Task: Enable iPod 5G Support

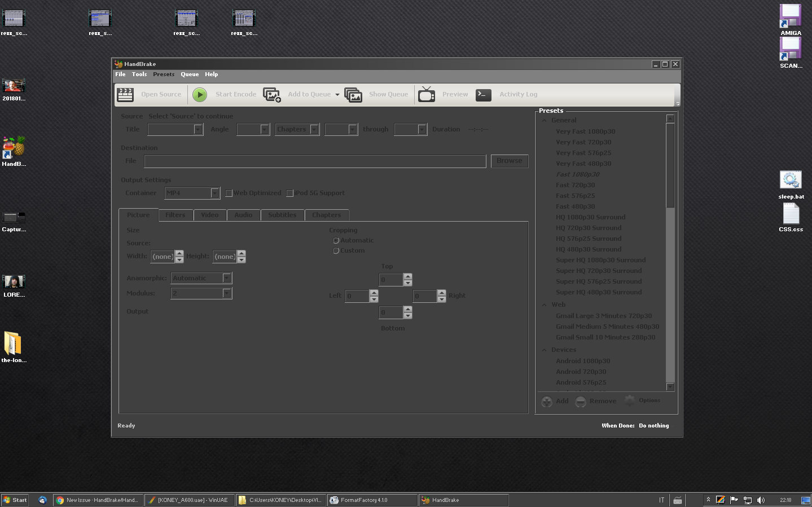Action: (x=289, y=193)
